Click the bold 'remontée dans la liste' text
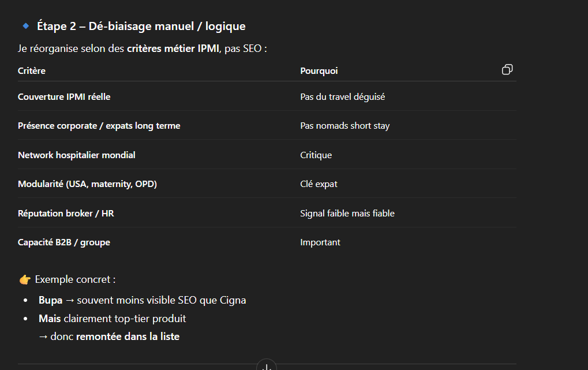 (128, 337)
